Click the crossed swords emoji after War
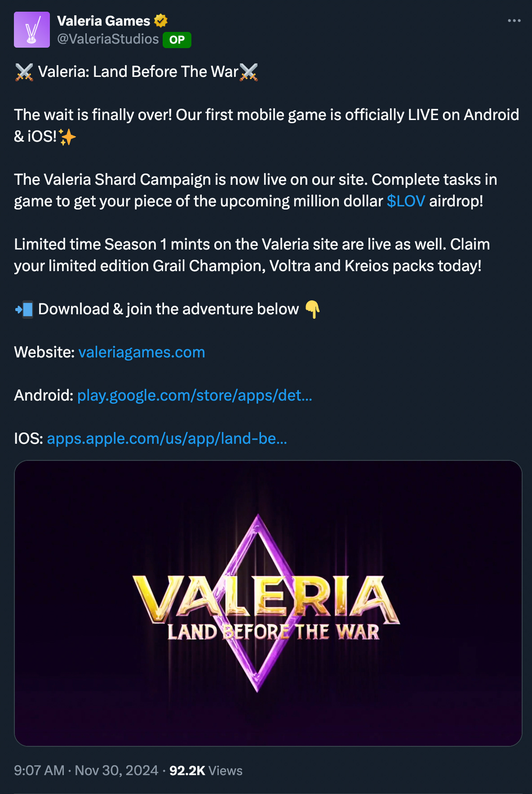This screenshot has width=532, height=794. (248, 72)
